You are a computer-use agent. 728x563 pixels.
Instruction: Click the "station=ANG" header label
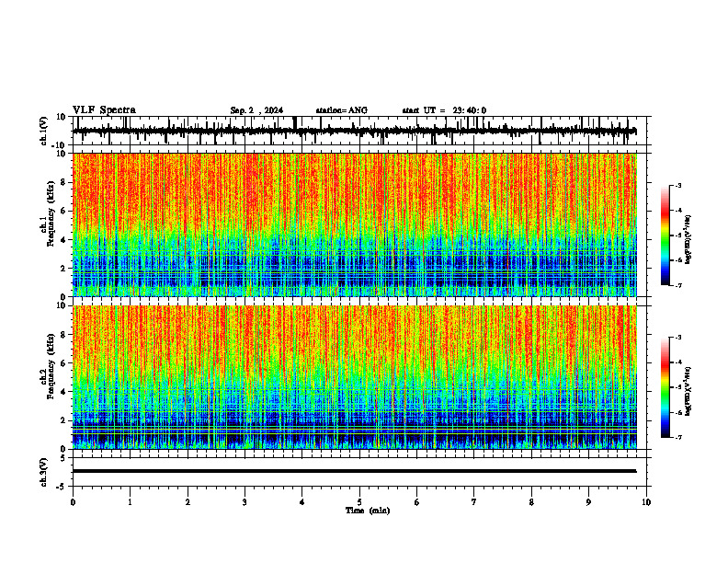tap(341, 110)
